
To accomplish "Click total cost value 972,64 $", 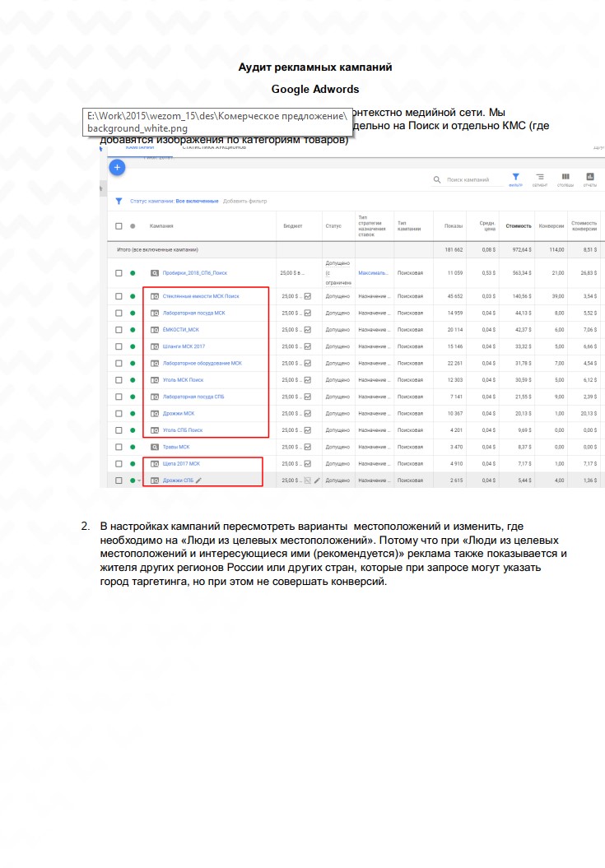I will click(x=522, y=249).
